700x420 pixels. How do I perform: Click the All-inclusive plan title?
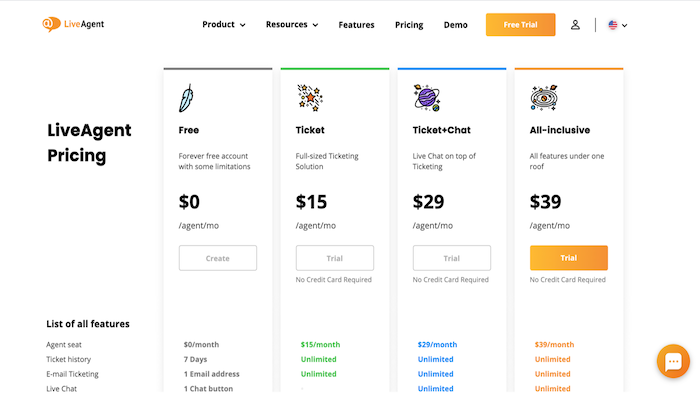560,130
